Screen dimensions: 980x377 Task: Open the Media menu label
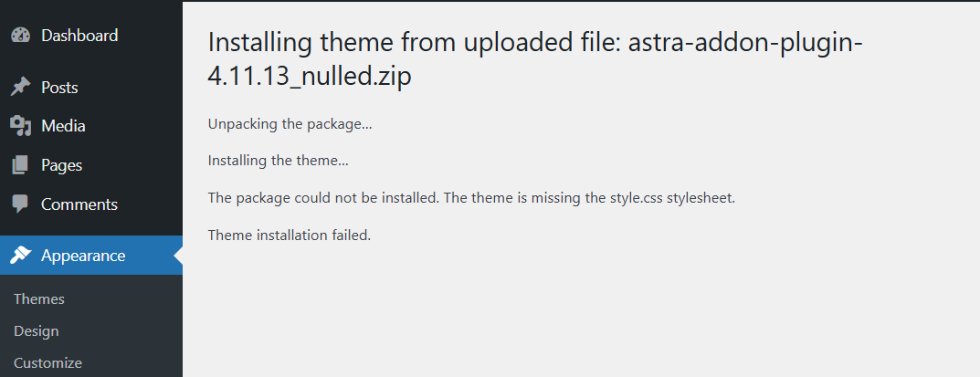63,126
